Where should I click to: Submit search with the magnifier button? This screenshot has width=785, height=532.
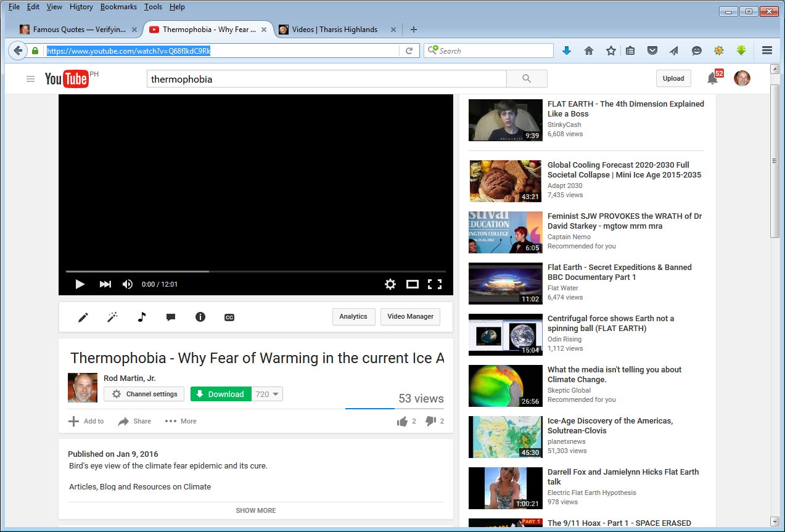coord(527,79)
